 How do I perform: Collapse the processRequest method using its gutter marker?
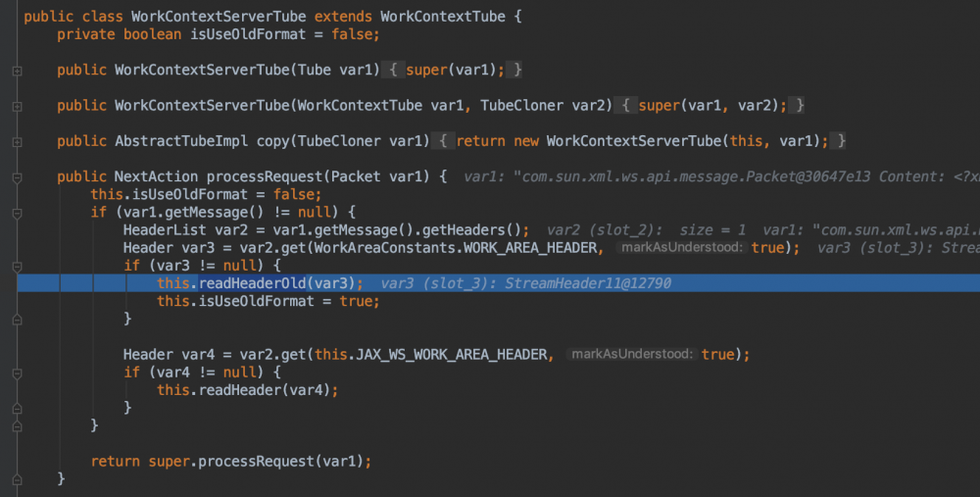pos(17,178)
